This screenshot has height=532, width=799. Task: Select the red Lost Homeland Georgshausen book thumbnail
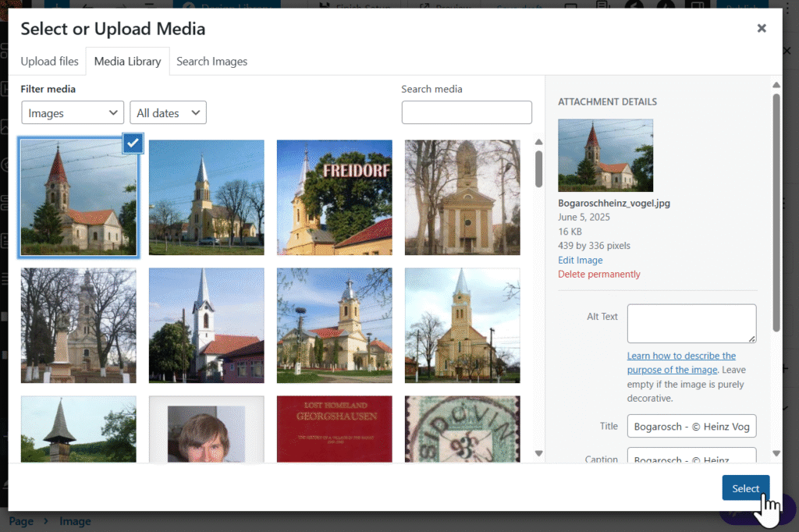334,429
